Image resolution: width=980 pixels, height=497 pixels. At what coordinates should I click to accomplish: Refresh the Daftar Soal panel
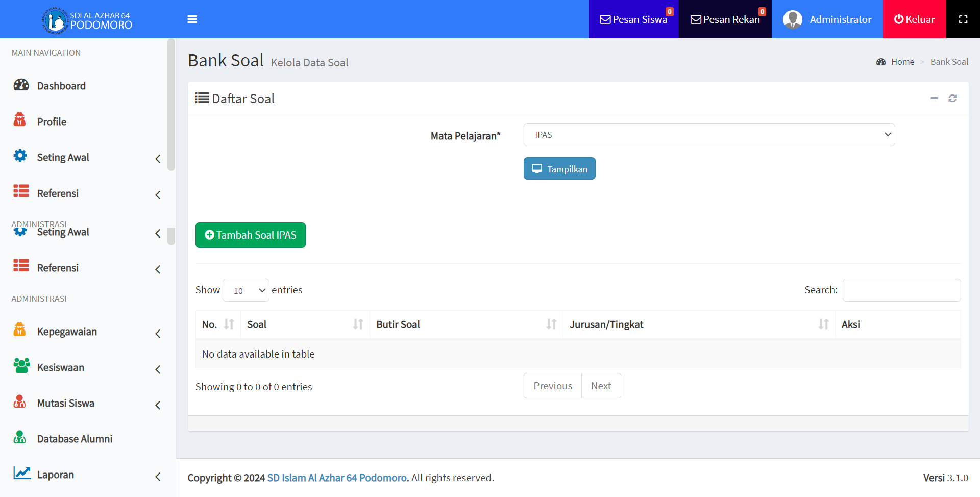pyautogui.click(x=952, y=99)
